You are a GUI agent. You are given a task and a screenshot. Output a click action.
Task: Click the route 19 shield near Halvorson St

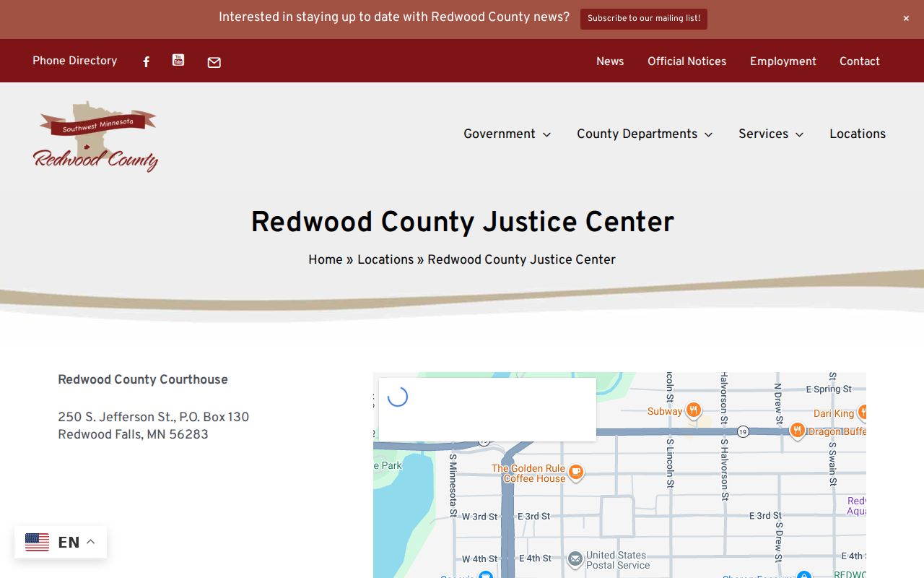(743, 432)
